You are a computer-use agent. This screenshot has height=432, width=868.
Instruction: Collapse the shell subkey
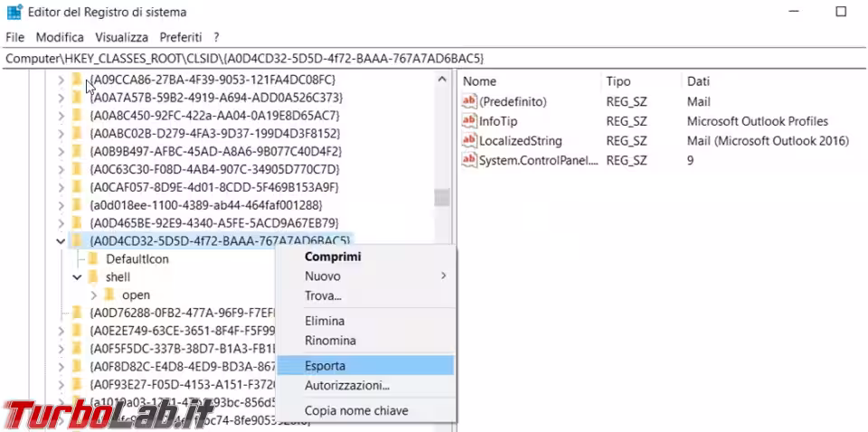click(77, 277)
